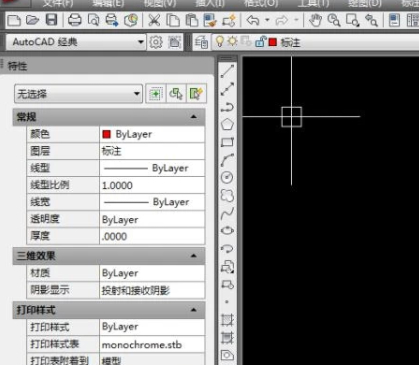
Task: Click the Make Block tool
Action: coord(227,284)
